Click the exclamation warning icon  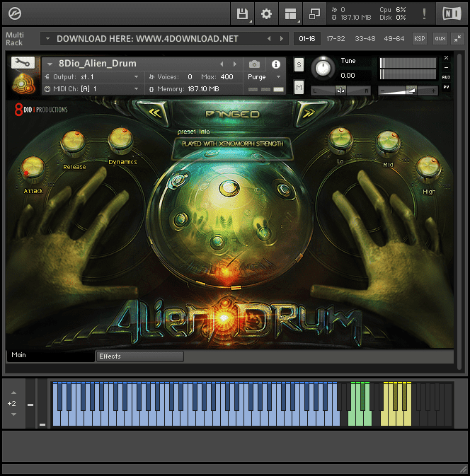click(424, 13)
